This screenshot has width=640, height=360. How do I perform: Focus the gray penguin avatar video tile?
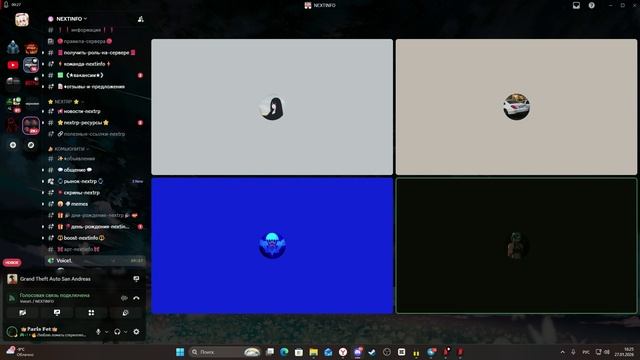(x=272, y=107)
